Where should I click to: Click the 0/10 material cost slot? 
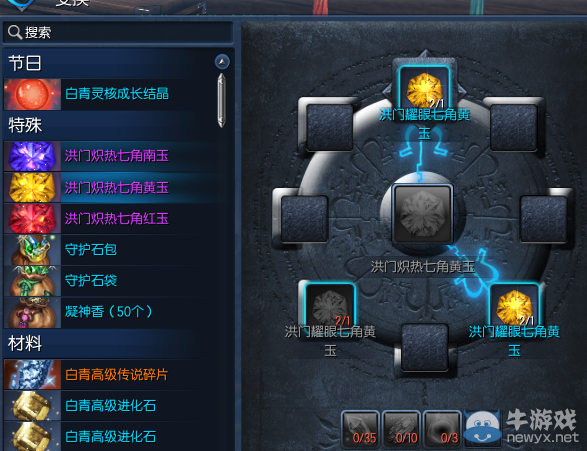[x=401, y=429]
